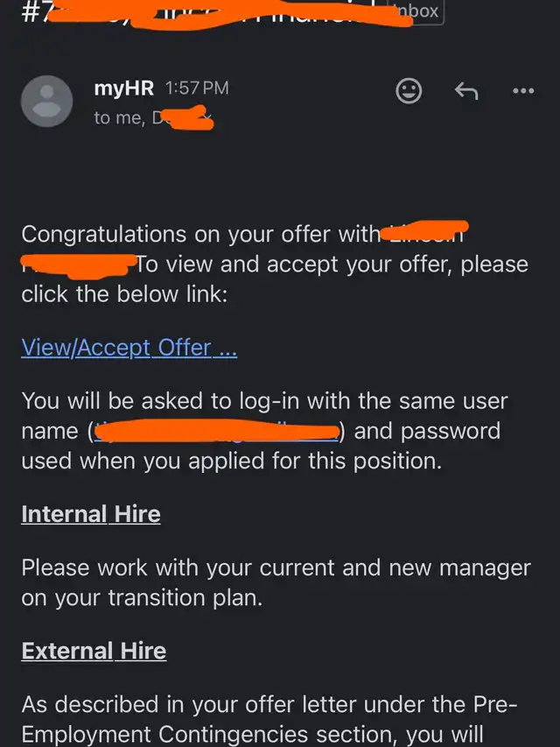
Task: Add an emoji reaction to the message
Action: [x=409, y=91]
